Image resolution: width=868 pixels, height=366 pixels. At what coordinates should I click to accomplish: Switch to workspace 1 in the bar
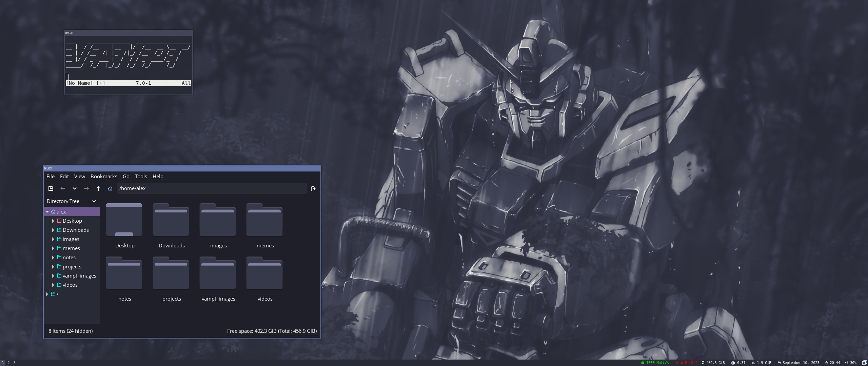(x=3, y=363)
